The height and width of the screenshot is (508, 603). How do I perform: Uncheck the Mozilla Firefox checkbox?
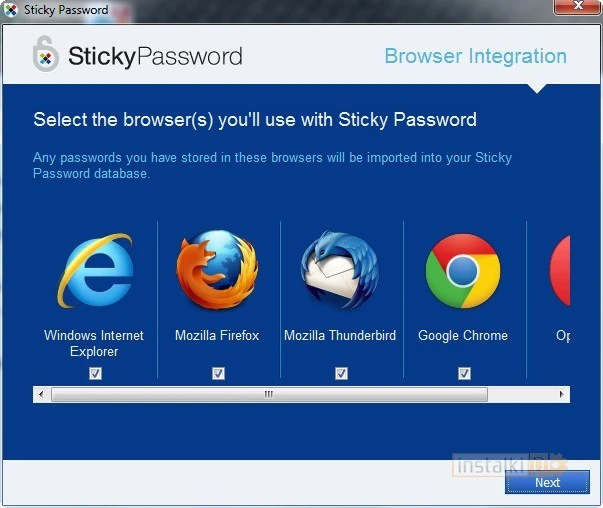[218, 373]
